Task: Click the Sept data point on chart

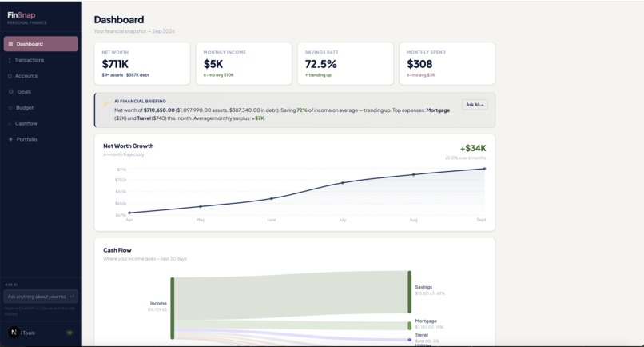Action: (x=485, y=169)
